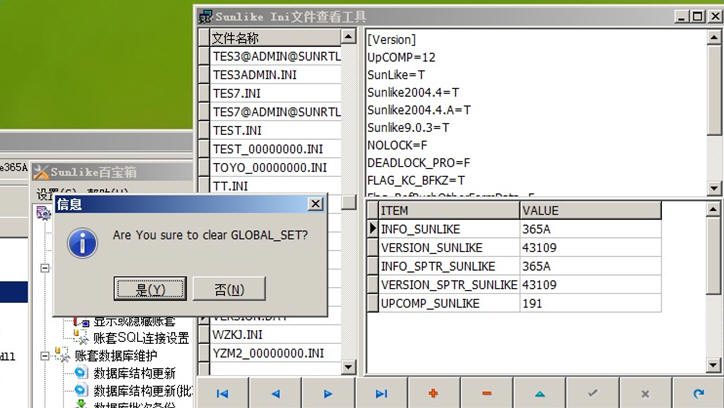Click value 191 in the grid
The width and height of the screenshot is (724, 408).
pos(591,303)
